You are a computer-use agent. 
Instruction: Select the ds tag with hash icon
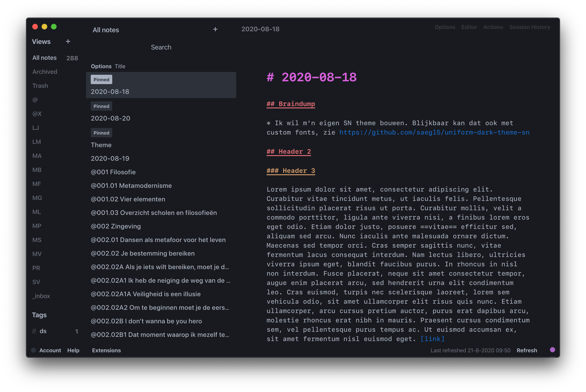coord(43,331)
